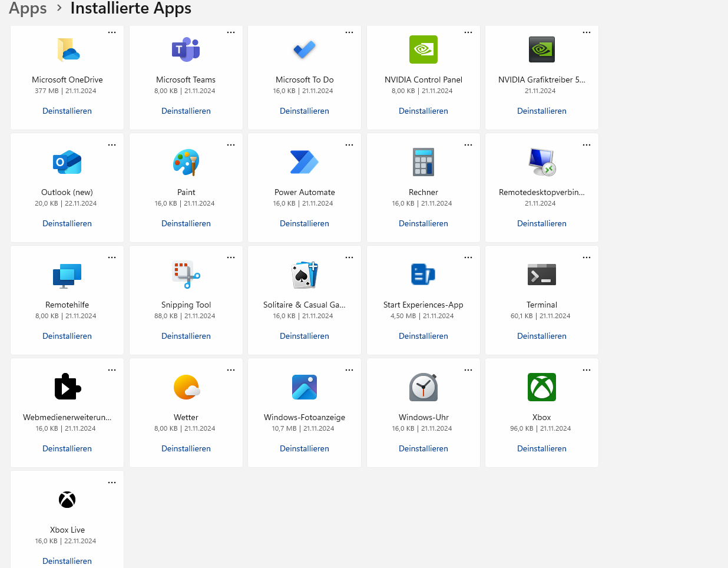Screen dimensions: 728x568
Task: Click the Snipping Tool icon
Action: pyautogui.click(x=186, y=275)
